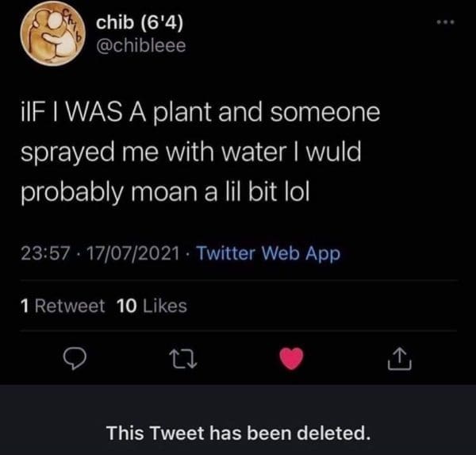This screenshot has height=455, width=476.
Task: Open the Twitter Web App source link
Action: click(x=267, y=254)
